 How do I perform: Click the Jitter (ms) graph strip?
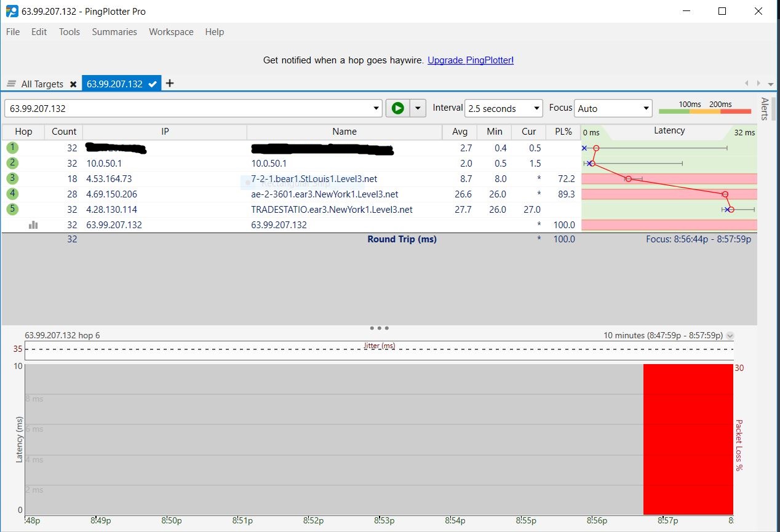[x=379, y=350]
